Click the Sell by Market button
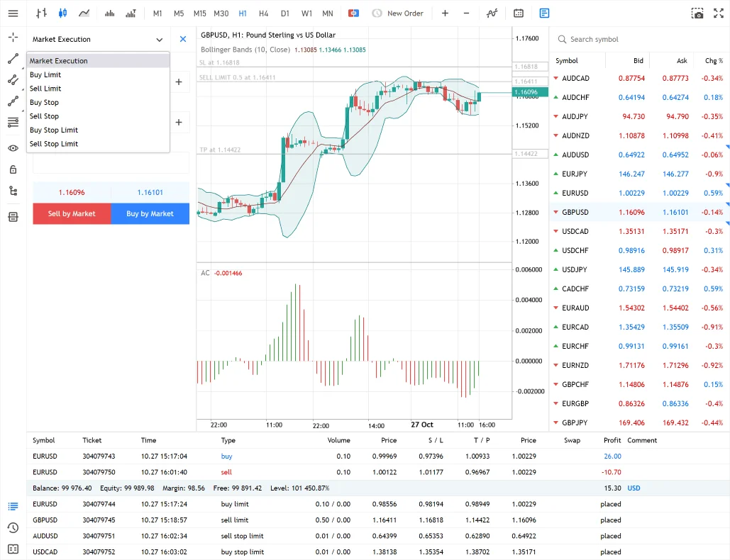The height and width of the screenshot is (560, 730). tap(72, 213)
